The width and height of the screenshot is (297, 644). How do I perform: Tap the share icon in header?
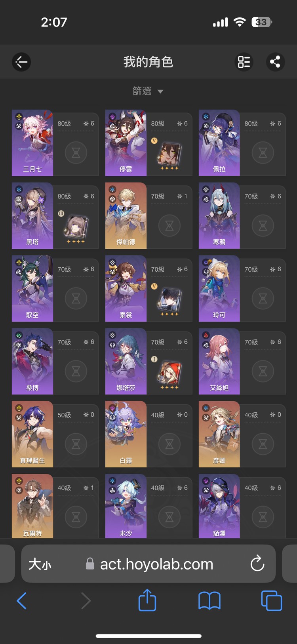pos(275,62)
